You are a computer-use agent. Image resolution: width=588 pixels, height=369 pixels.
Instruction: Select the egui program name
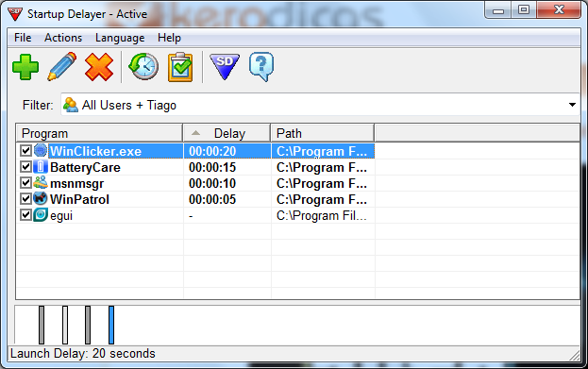(61, 216)
